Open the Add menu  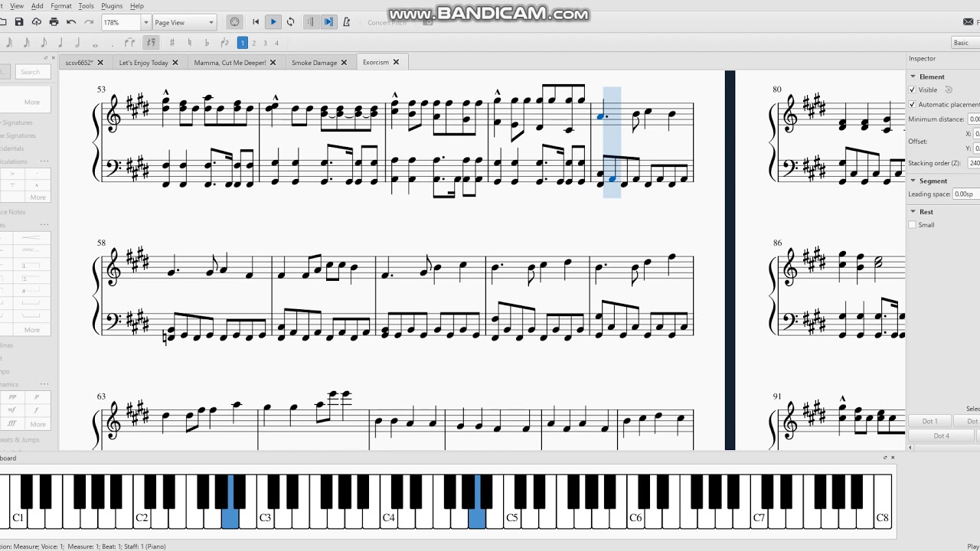coord(37,6)
